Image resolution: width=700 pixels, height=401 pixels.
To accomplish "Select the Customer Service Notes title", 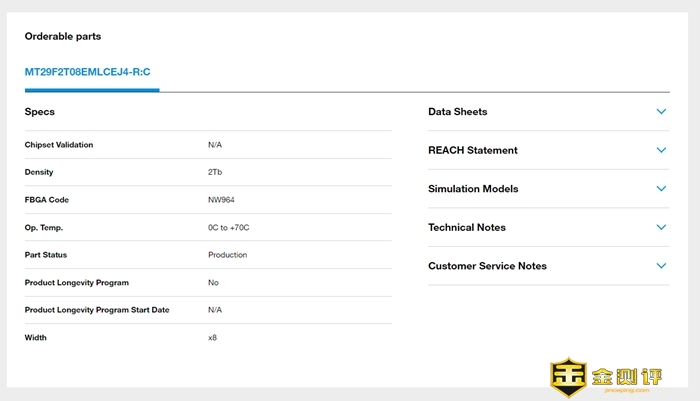I will pos(487,266).
